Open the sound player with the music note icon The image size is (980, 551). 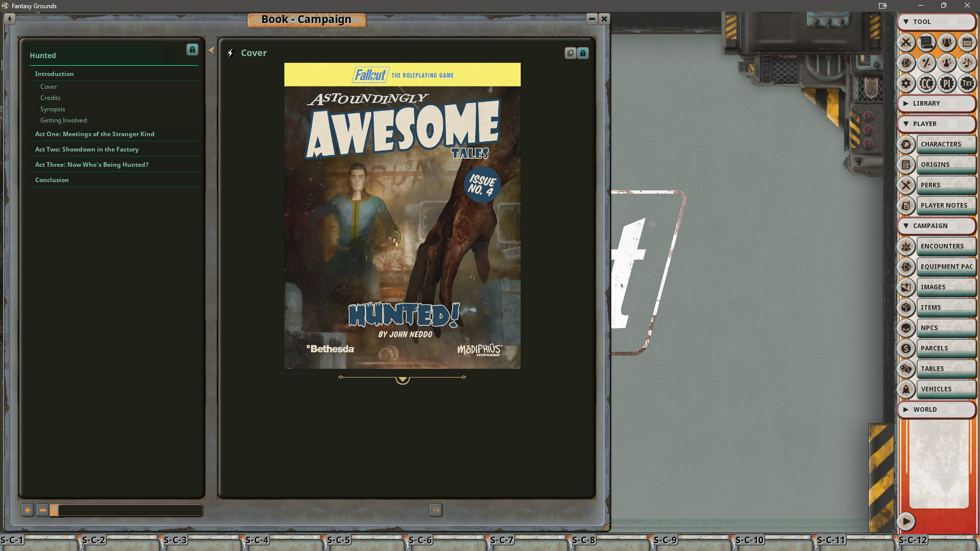click(967, 63)
